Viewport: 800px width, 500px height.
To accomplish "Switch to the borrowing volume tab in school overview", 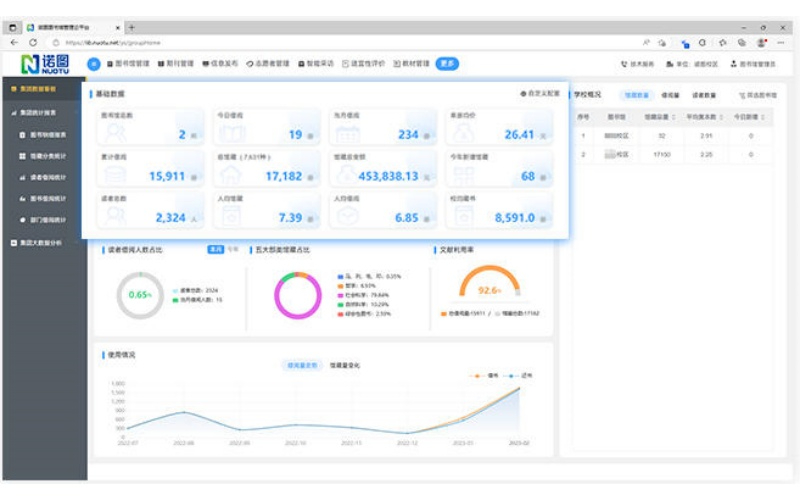I will click(x=670, y=95).
